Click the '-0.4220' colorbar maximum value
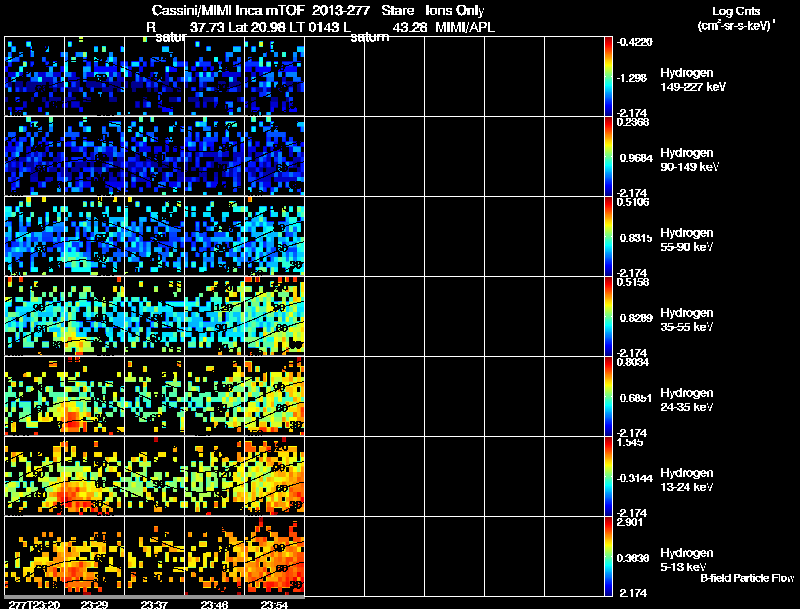This screenshot has height=609, width=800. tap(634, 42)
